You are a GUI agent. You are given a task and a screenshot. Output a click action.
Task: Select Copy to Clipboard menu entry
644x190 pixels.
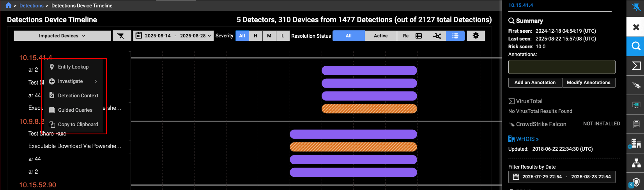pyautogui.click(x=78, y=125)
